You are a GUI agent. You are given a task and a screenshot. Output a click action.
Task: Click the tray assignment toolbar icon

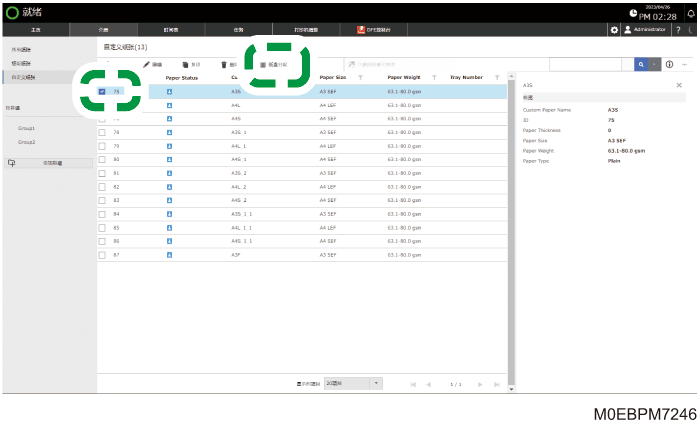263,65
